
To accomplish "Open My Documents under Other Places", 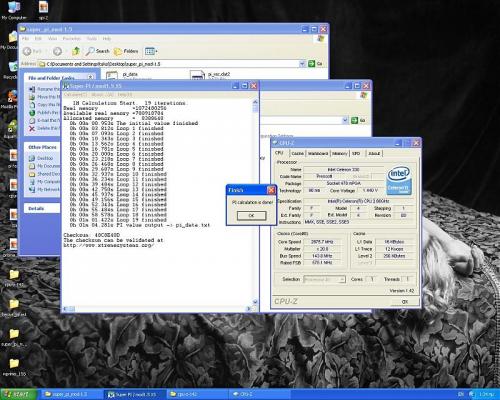I will click(44, 166).
